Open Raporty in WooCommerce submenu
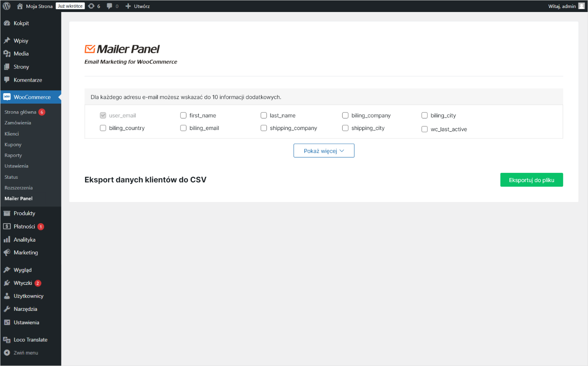588x366 pixels. pos(13,155)
